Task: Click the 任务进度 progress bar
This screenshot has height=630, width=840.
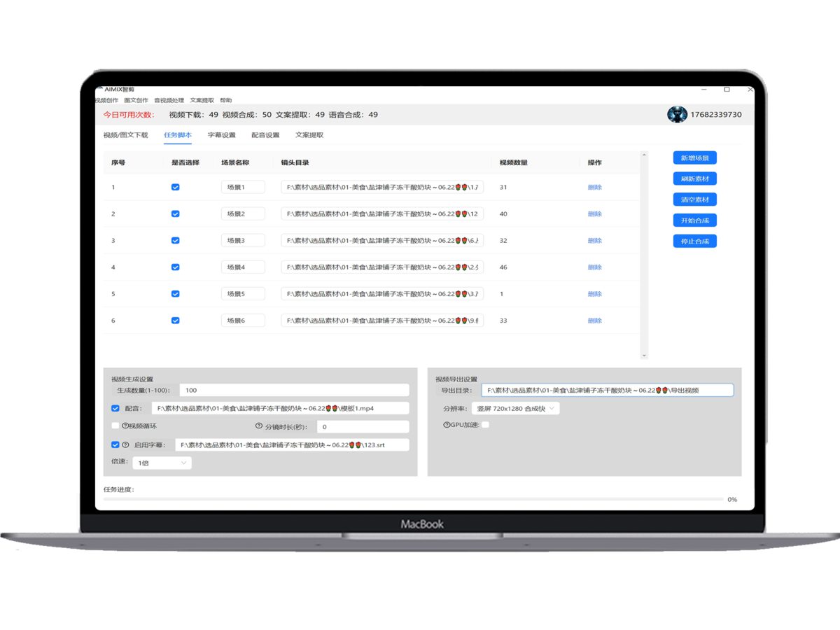Action: 413,499
